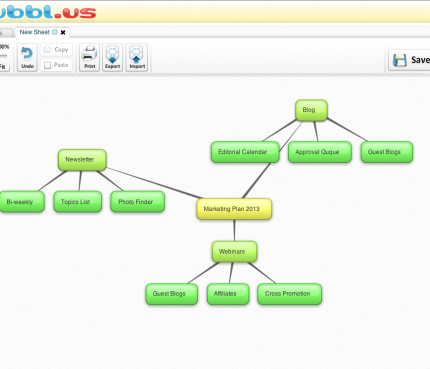This screenshot has width=430, height=369.
Task: Switch to the New Sheet tab
Action: [35, 32]
